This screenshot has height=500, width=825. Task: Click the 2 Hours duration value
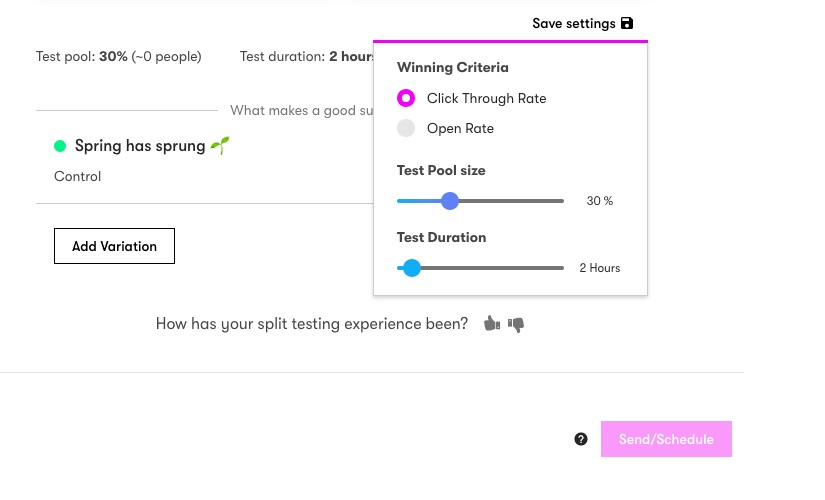click(x=600, y=268)
